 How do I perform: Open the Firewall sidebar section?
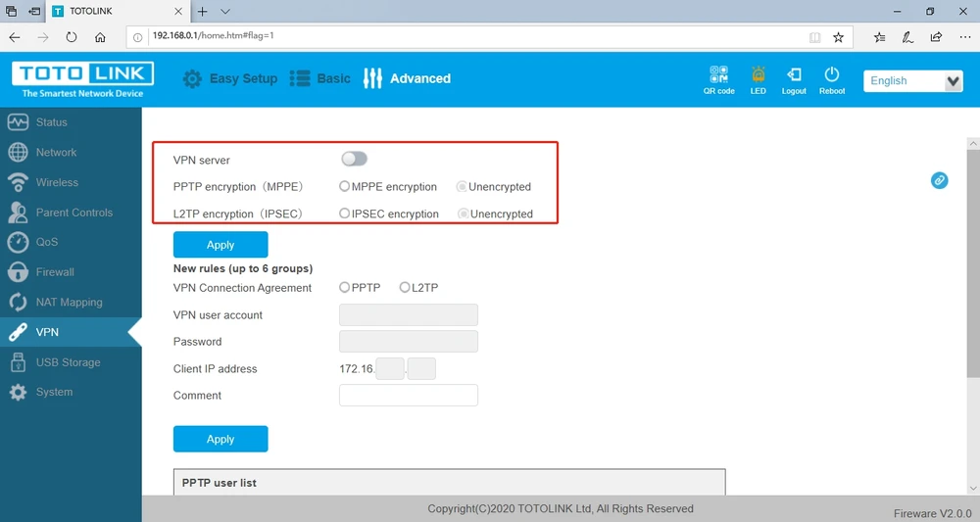point(55,272)
